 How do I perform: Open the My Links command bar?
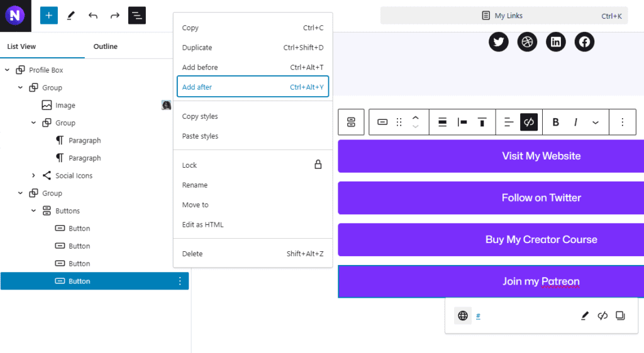point(504,16)
